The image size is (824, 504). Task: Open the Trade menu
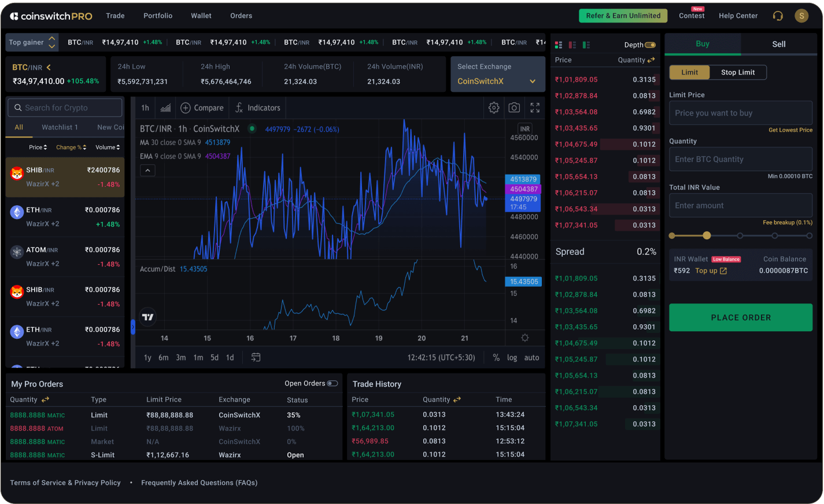(x=116, y=16)
